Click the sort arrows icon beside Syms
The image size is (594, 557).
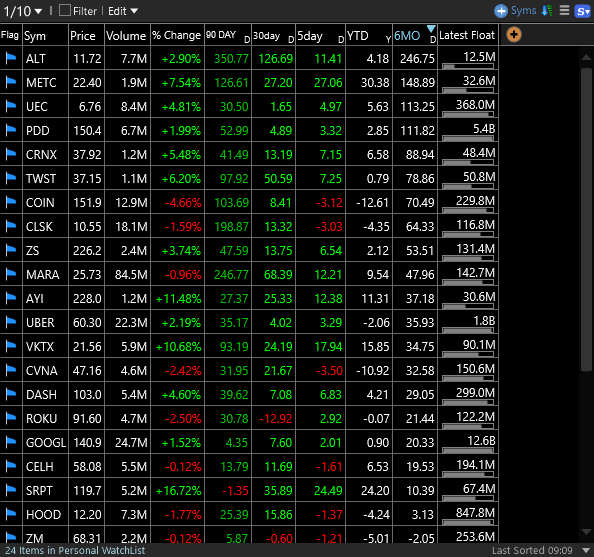coord(547,11)
